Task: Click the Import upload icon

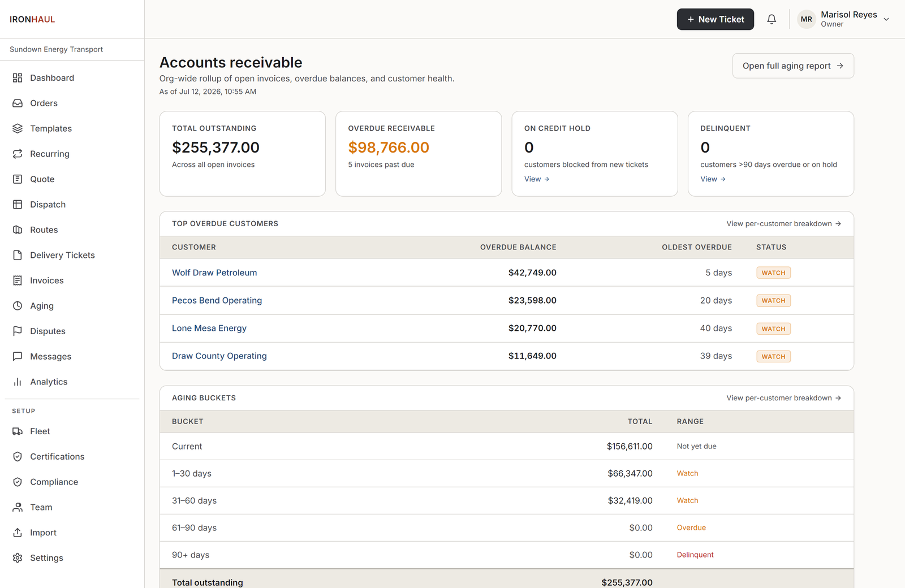Action: [18, 533]
